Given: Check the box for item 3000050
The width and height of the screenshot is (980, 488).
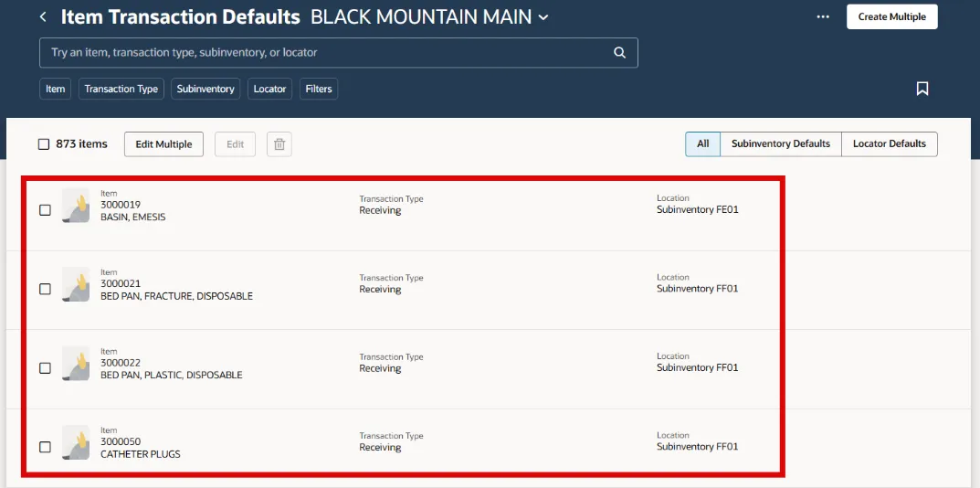Looking at the screenshot, I should [45, 448].
